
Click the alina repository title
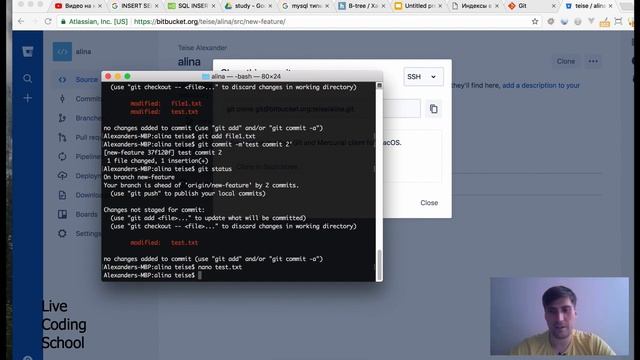pyautogui.click(x=189, y=62)
